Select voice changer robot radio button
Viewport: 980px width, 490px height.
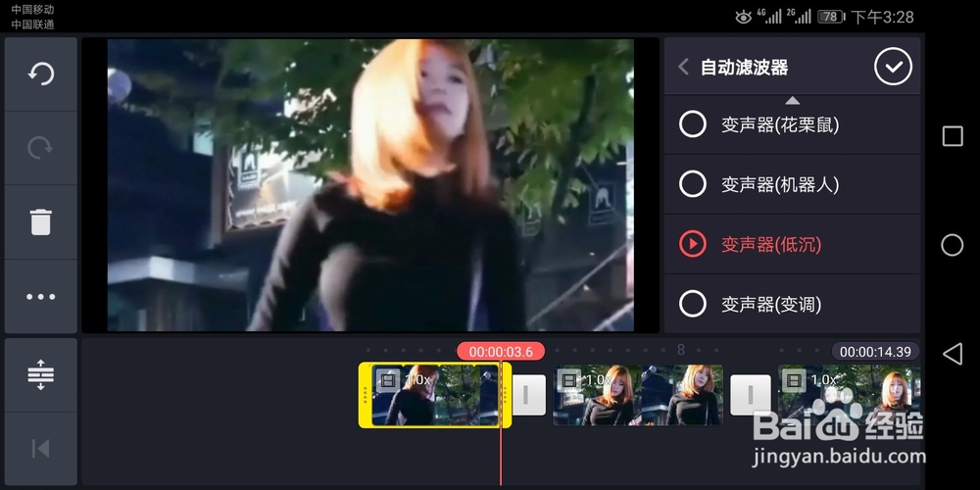(693, 184)
